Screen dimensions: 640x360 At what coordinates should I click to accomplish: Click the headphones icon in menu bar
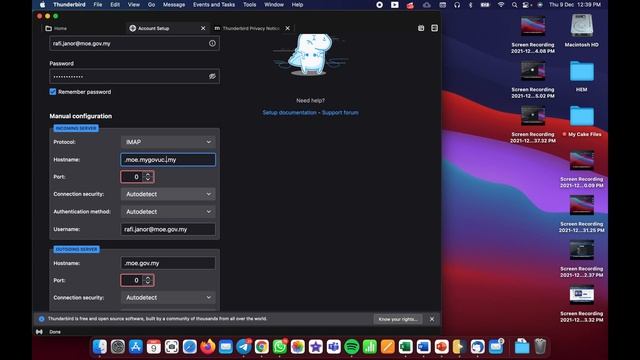pyautogui.click(x=457, y=4)
